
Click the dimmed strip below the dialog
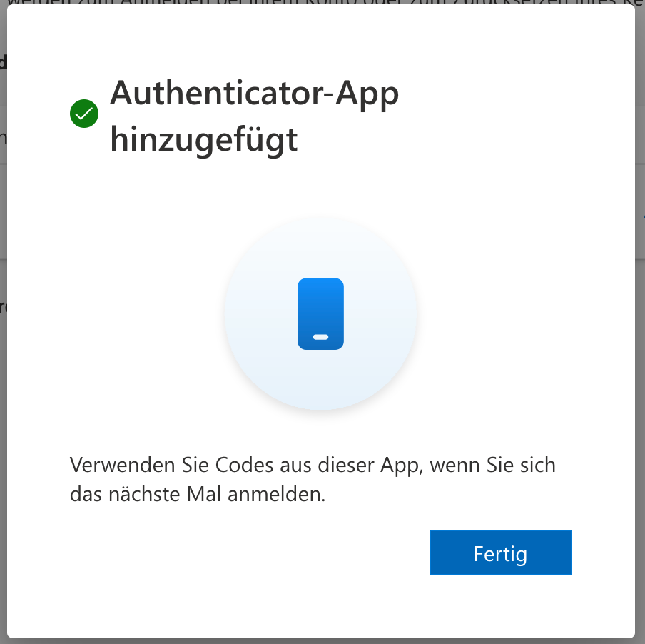pos(321,640)
